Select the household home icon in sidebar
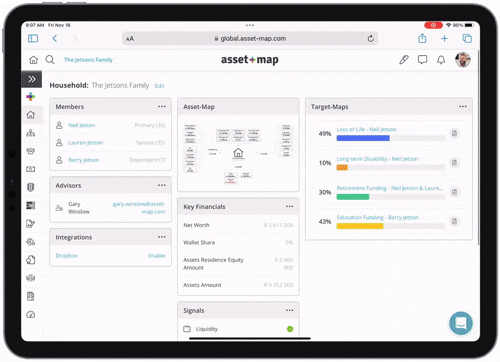 pyautogui.click(x=31, y=115)
